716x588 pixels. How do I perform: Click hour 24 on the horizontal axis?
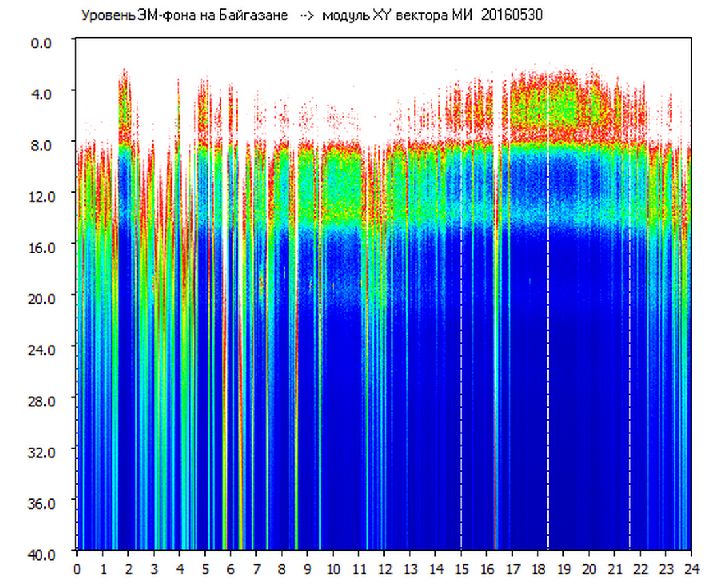pyautogui.click(x=691, y=568)
